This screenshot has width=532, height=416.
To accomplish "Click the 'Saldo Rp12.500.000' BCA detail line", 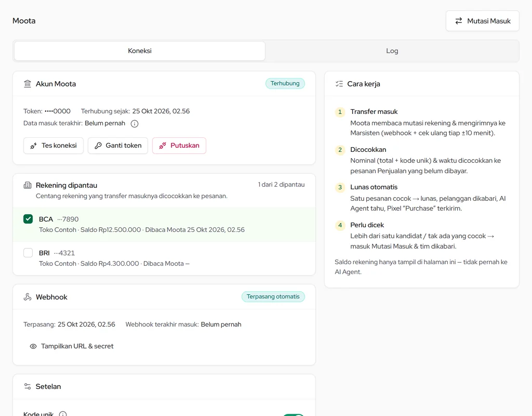I will [142, 230].
